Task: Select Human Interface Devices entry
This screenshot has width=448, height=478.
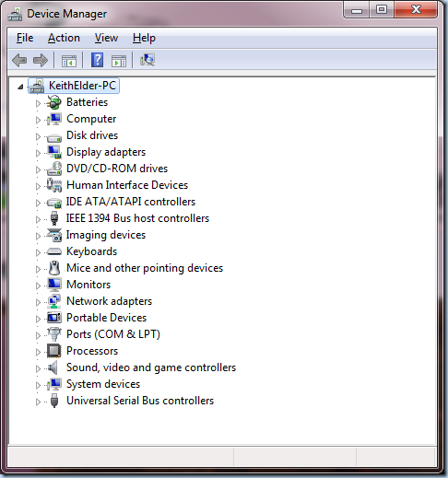Action: point(127,185)
